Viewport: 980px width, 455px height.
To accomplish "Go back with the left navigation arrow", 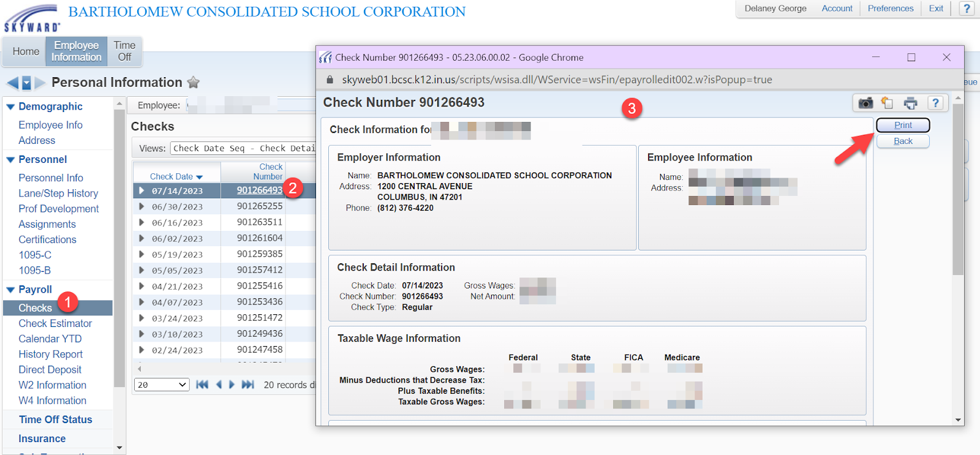I will click(12, 83).
